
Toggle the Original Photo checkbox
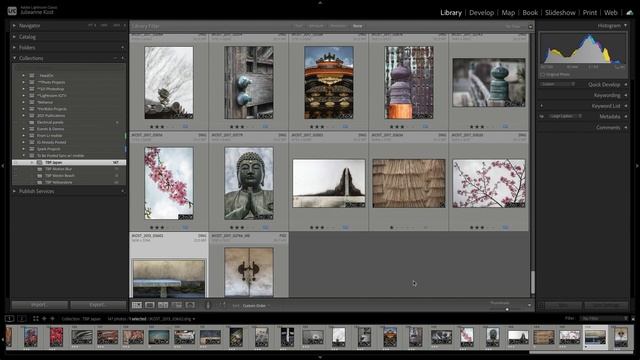pos(542,75)
